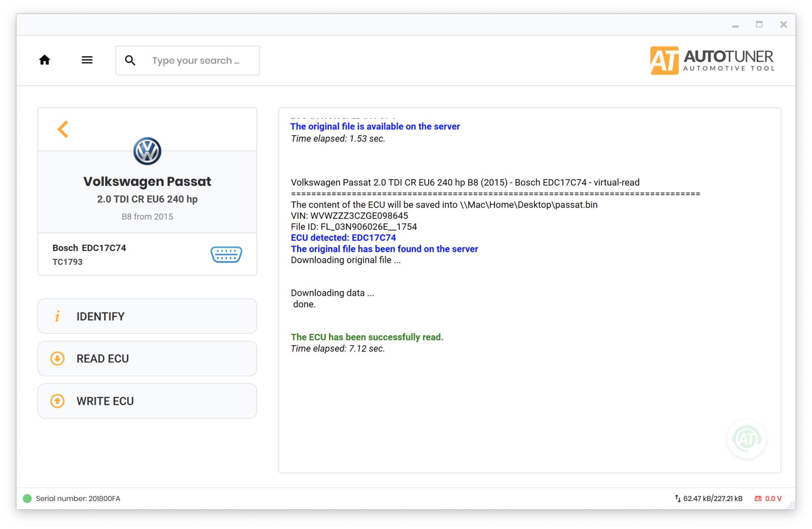812x529 pixels.
Task: Click the orange back chevron arrow
Action: [x=63, y=129]
